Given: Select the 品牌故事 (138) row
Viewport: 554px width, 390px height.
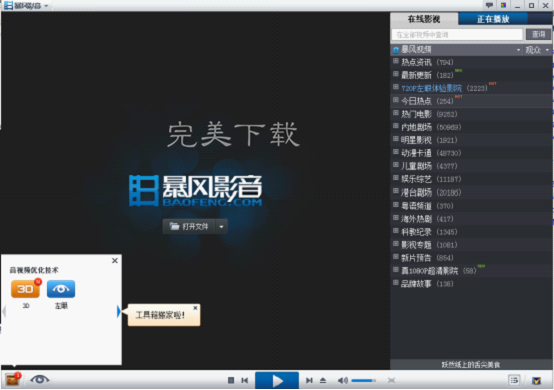Looking at the screenshot, I should click(x=471, y=284).
